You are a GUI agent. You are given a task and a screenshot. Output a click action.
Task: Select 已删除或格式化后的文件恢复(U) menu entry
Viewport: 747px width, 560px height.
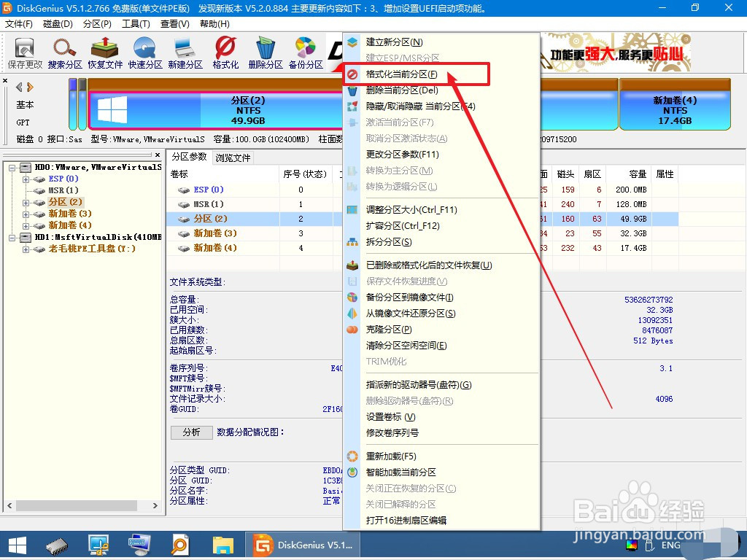point(441,265)
